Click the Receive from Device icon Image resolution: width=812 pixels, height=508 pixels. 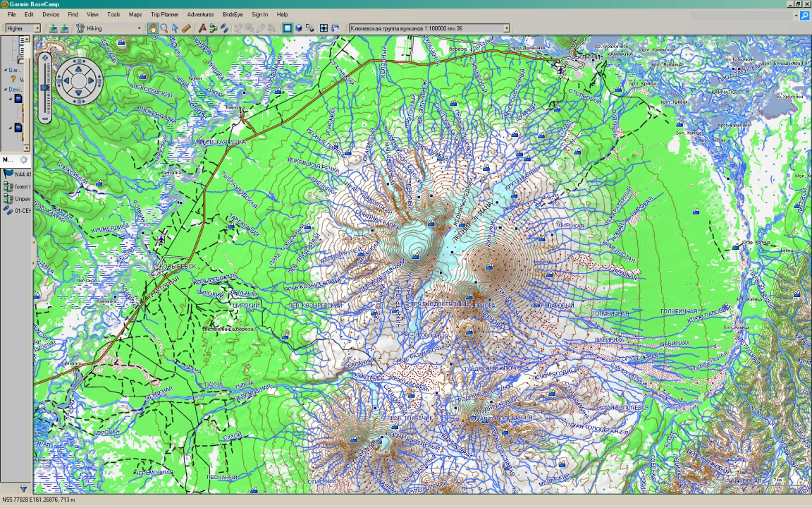coord(64,28)
